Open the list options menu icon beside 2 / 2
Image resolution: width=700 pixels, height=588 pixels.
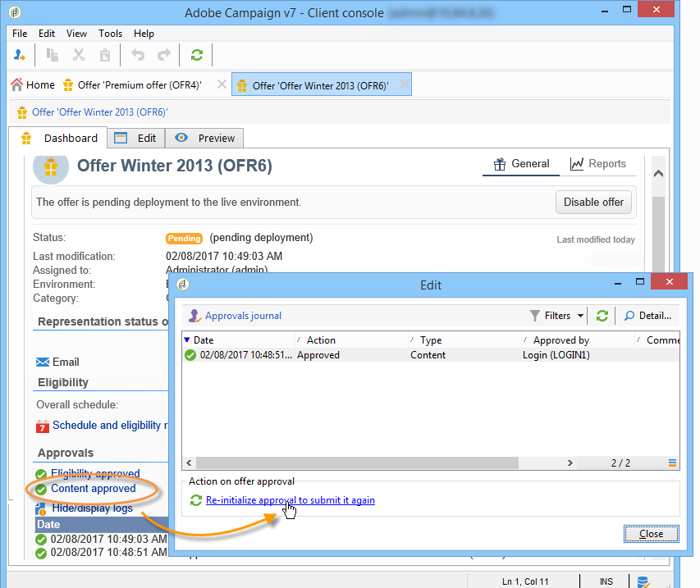click(x=672, y=463)
